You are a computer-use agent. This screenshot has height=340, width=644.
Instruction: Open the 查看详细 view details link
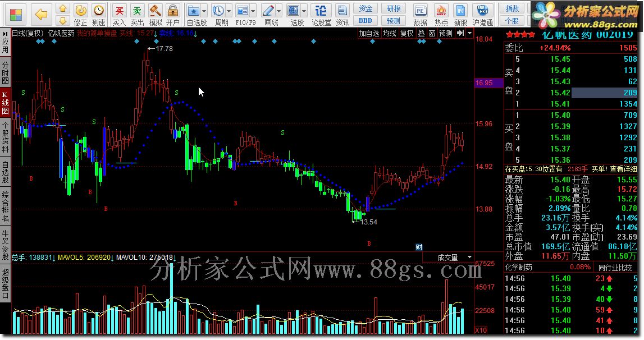(623, 169)
